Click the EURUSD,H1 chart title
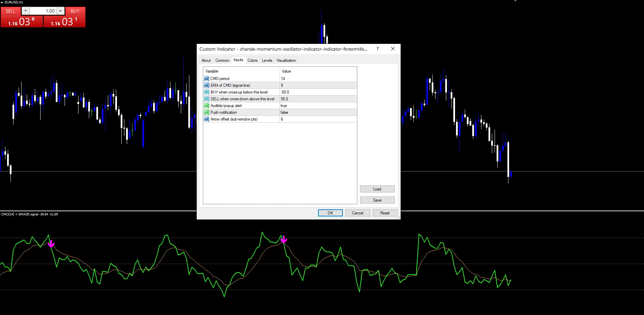The image size is (644, 315). click(14, 2)
